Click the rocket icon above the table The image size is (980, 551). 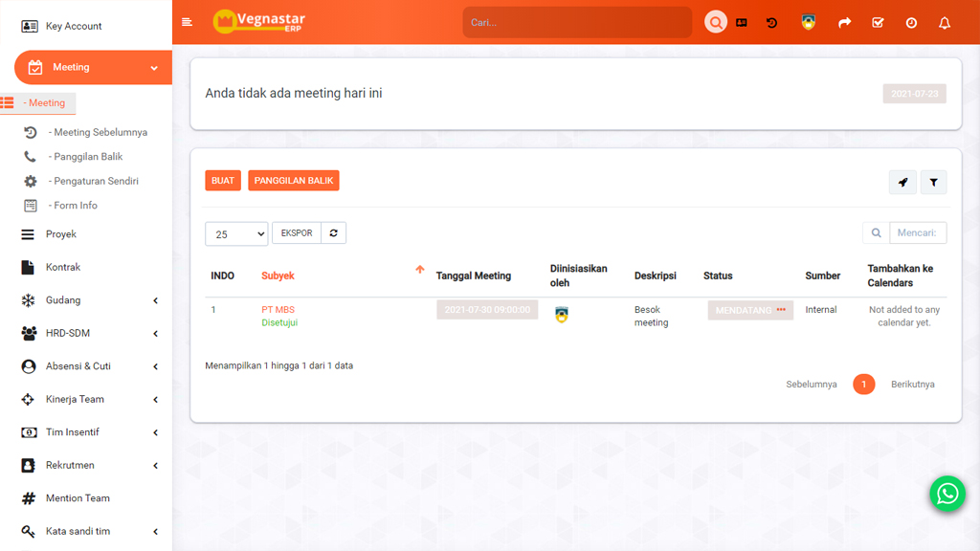pos(902,182)
